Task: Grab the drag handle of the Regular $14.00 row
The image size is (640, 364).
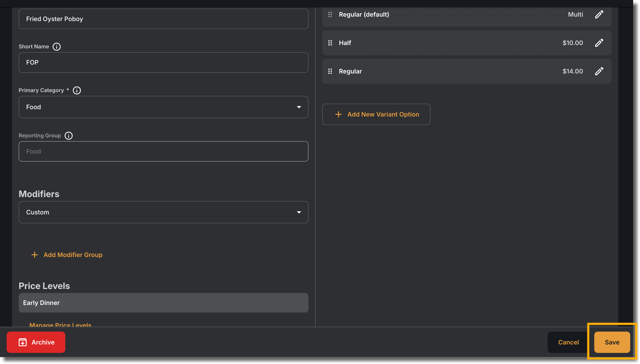Action: point(330,71)
